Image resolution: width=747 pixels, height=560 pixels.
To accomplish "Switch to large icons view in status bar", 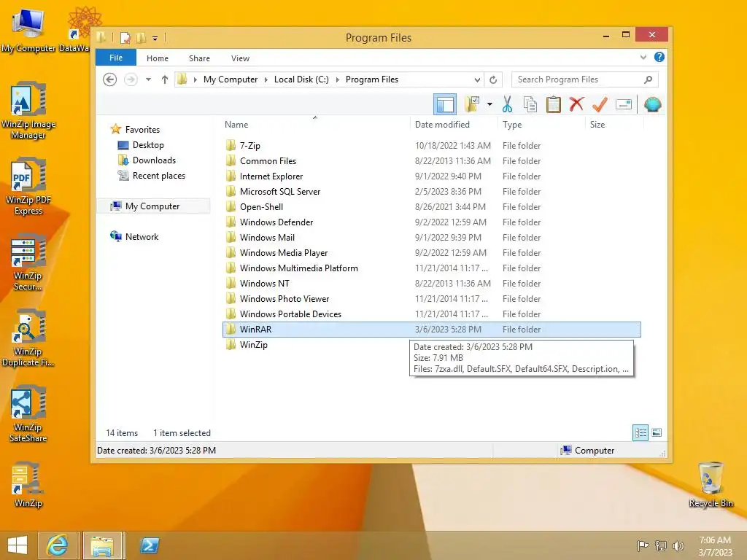I will [657, 433].
